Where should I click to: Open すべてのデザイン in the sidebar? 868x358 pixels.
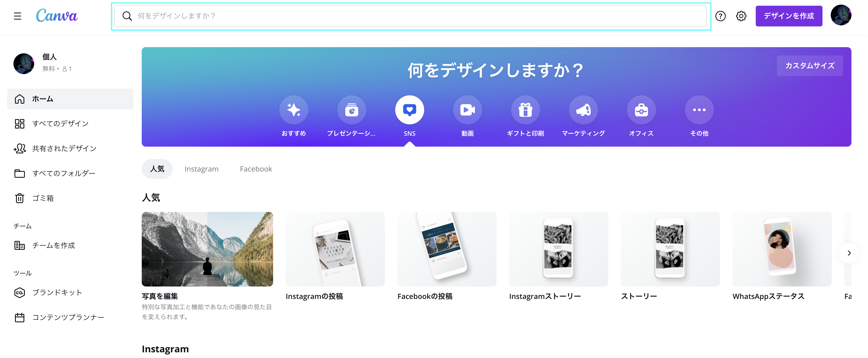coord(60,124)
